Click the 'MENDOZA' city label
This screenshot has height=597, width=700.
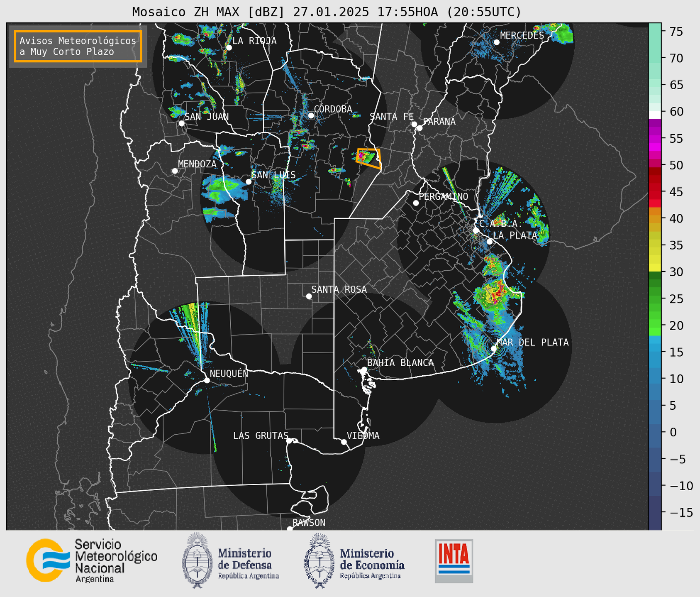197,164
